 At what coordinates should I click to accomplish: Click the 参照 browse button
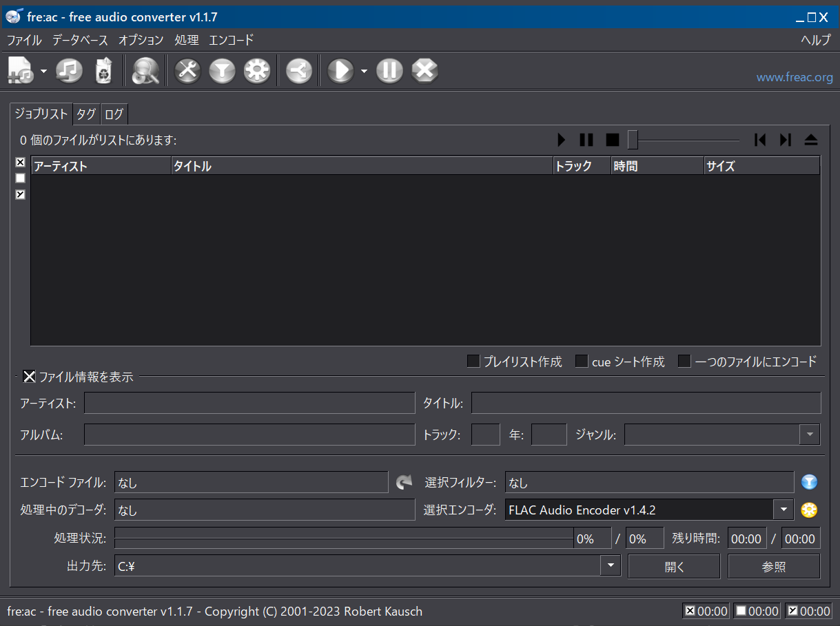(774, 567)
